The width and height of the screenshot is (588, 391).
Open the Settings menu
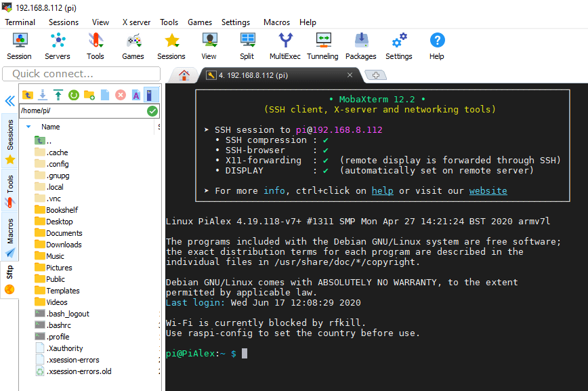[x=236, y=22]
